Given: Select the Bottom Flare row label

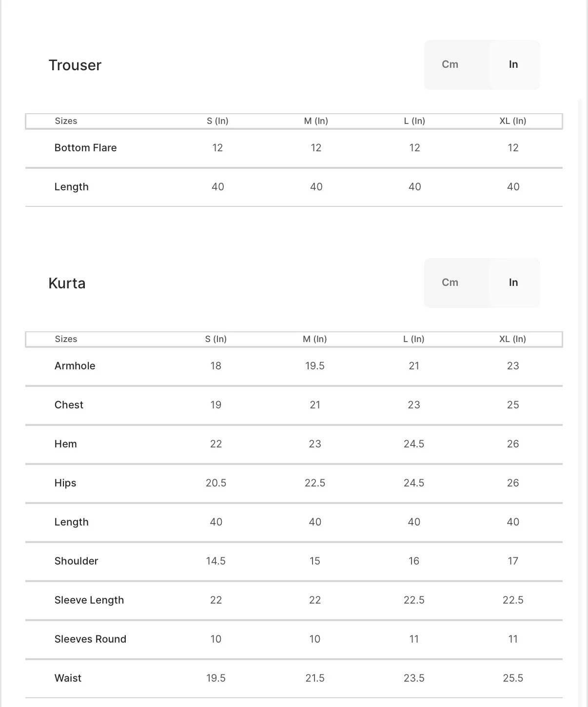Looking at the screenshot, I should tap(85, 148).
